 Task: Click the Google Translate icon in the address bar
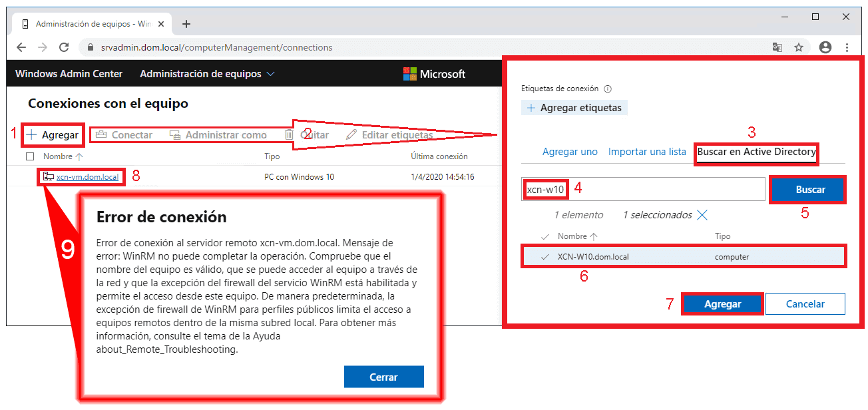[776, 47]
